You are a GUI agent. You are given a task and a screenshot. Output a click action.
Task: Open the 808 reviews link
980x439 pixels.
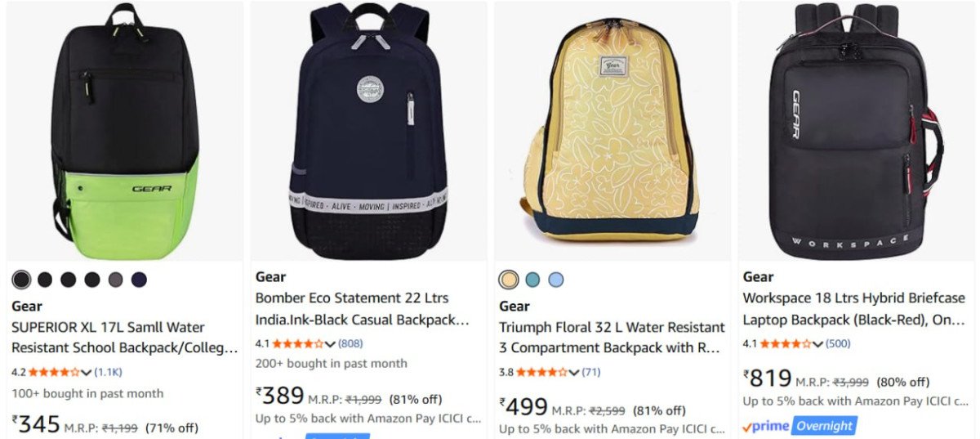pos(350,343)
